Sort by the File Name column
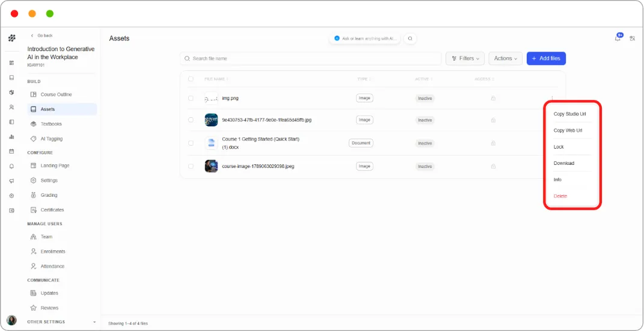644x331 pixels. (x=216, y=79)
